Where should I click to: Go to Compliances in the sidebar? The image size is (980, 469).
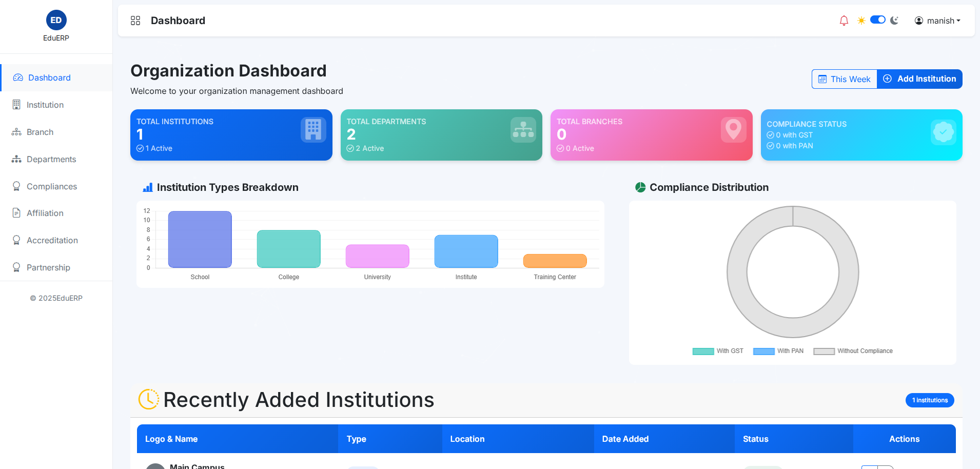(x=52, y=186)
